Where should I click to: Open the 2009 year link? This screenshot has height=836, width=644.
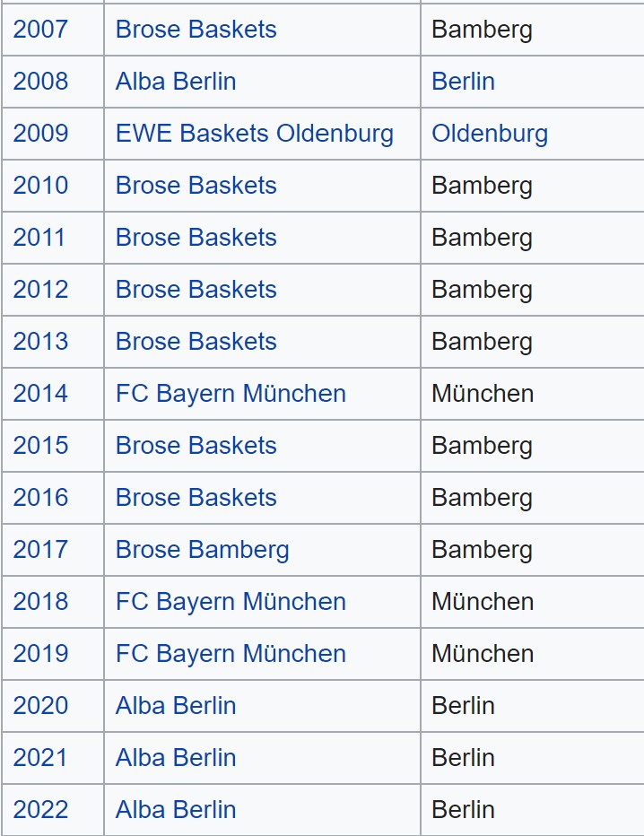point(40,134)
